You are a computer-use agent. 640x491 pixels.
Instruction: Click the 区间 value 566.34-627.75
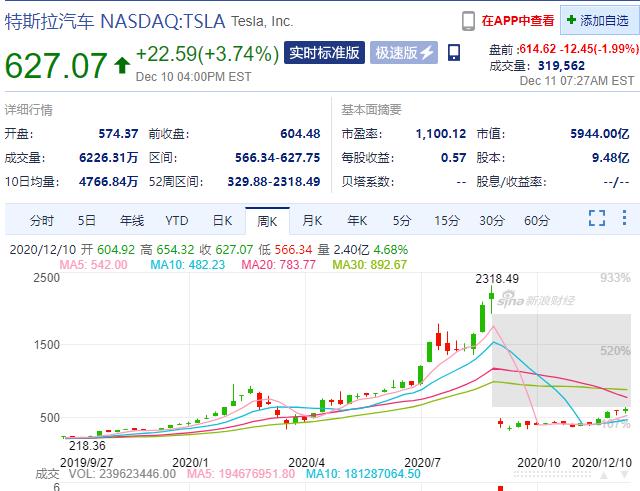pos(278,158)
